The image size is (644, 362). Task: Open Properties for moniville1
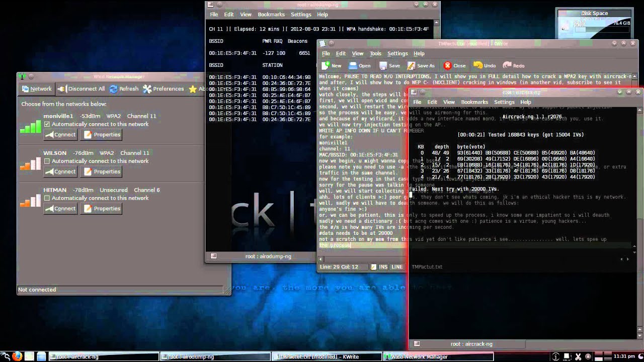[x=102, y=135]
